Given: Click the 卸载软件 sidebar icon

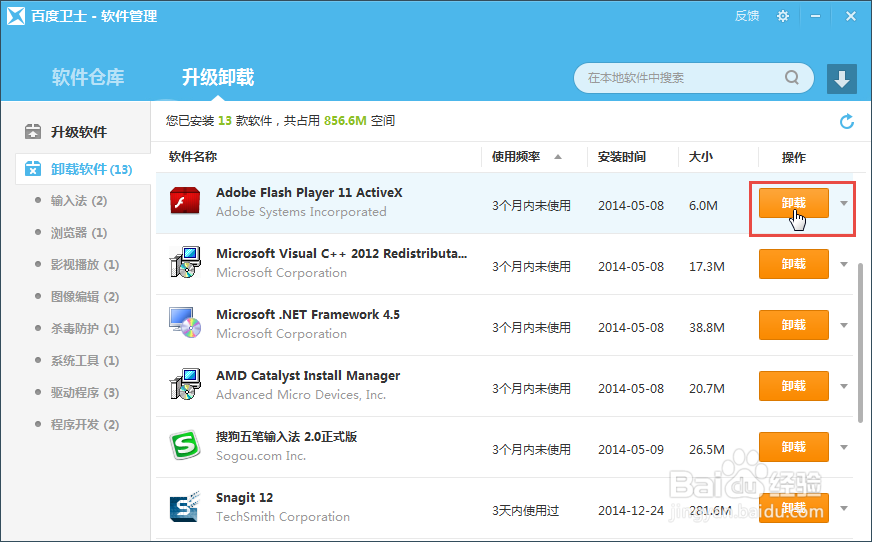Looking at the screenshot, I should [x=33, y=168].
